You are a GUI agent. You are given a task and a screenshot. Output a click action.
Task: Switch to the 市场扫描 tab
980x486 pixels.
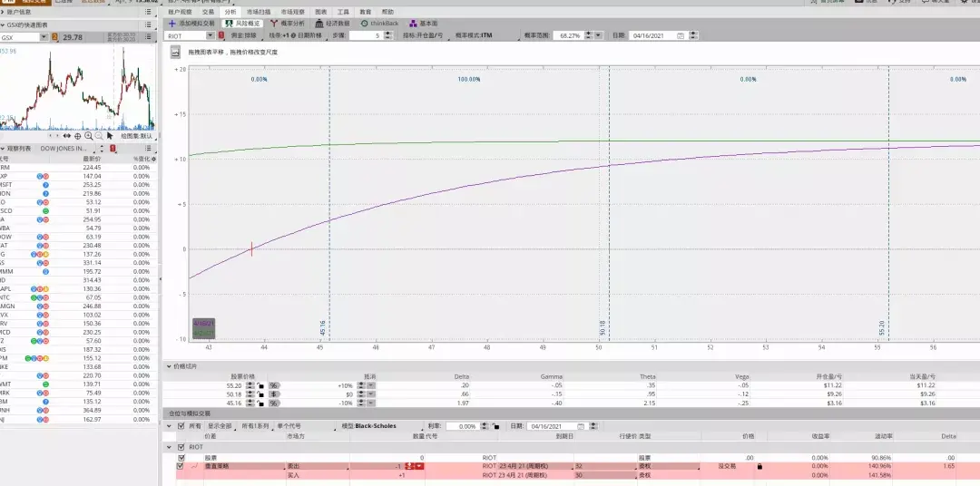pos(259,12)
